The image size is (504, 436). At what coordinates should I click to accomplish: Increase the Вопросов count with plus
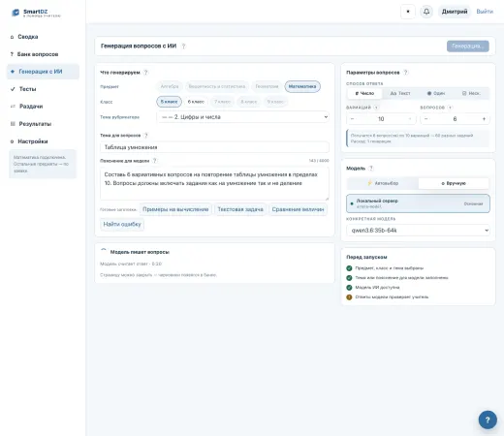coord(484,119)
